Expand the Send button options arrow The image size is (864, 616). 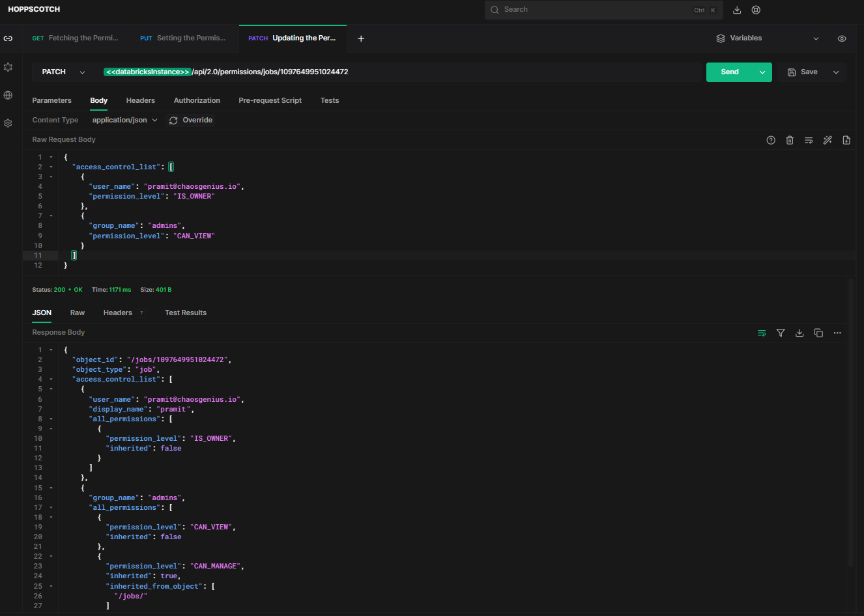[x=762, y=72]
